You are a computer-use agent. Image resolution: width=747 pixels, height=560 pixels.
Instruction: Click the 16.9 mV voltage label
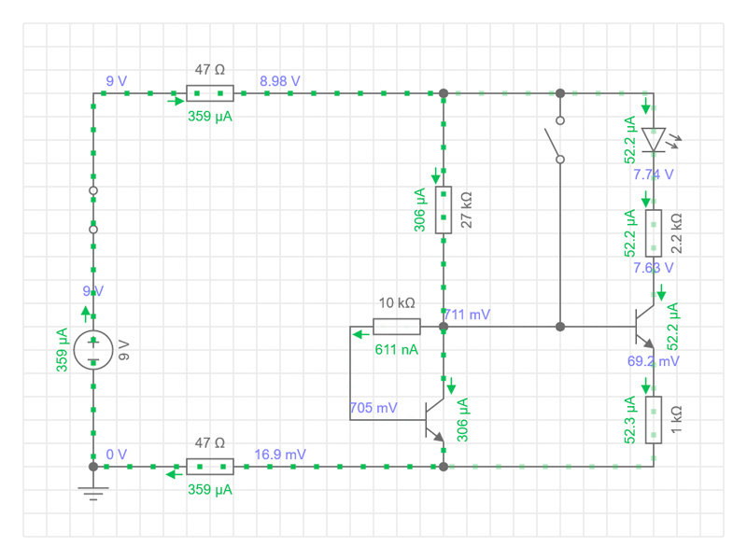tap(280, 455)
